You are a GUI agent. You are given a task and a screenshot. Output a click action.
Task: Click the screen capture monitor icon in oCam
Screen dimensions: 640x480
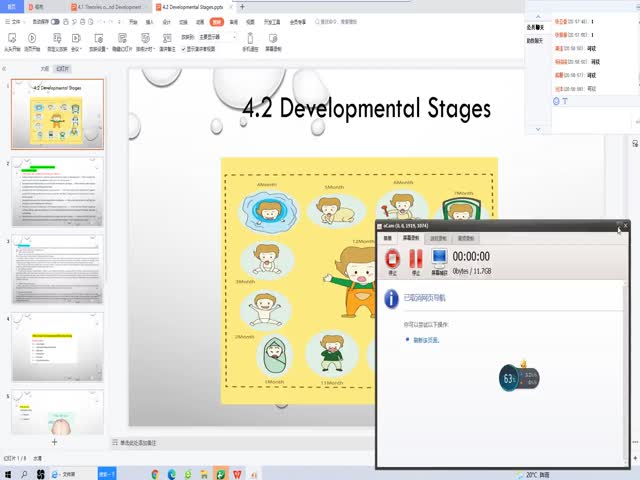pyautogui.click(x=439, y=258)
